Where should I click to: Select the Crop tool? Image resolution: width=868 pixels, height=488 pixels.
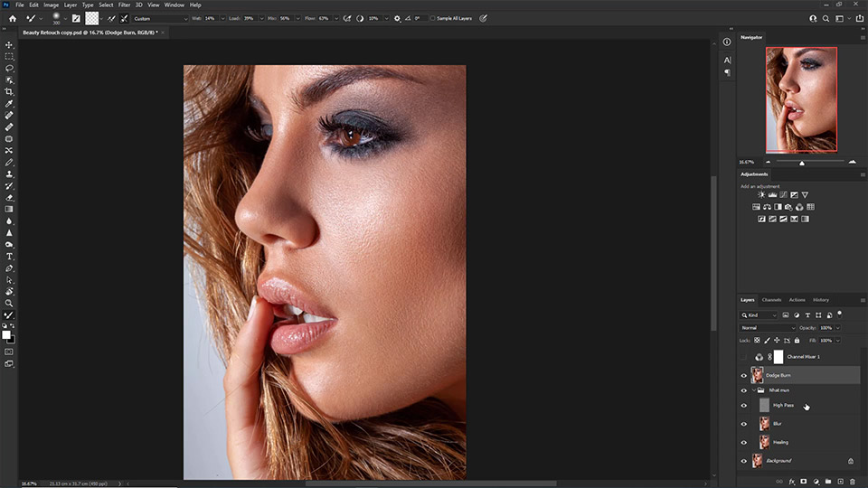pos(9,92)
